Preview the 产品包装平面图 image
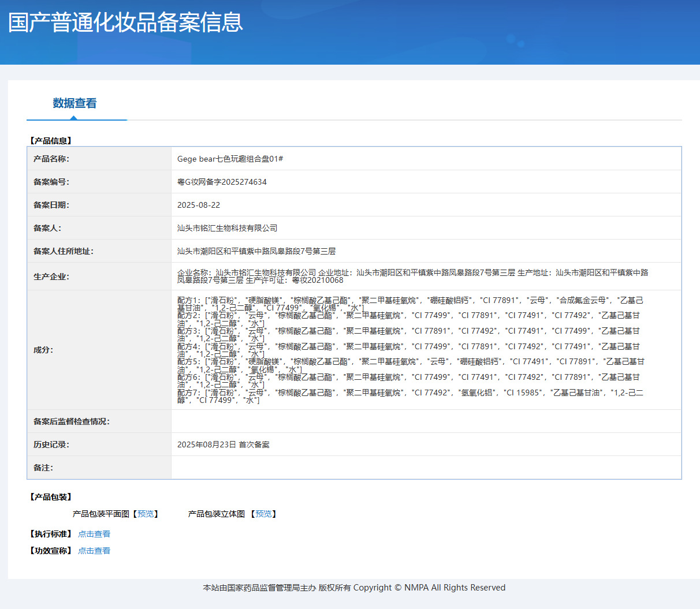This screenshot has height=609, width=700. pos(146,514)
